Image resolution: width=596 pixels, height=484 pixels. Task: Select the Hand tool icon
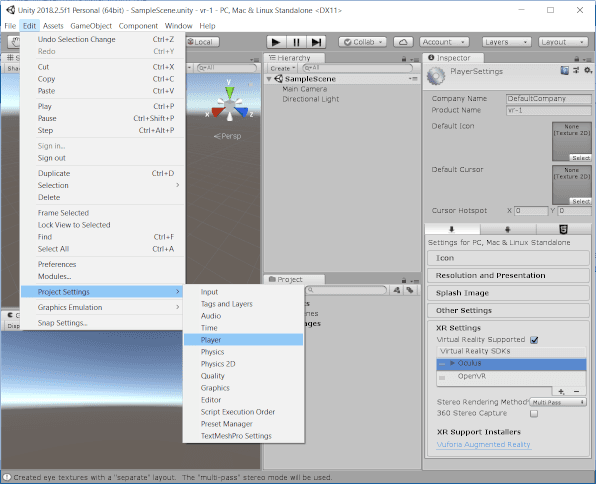tap(14, 42)
